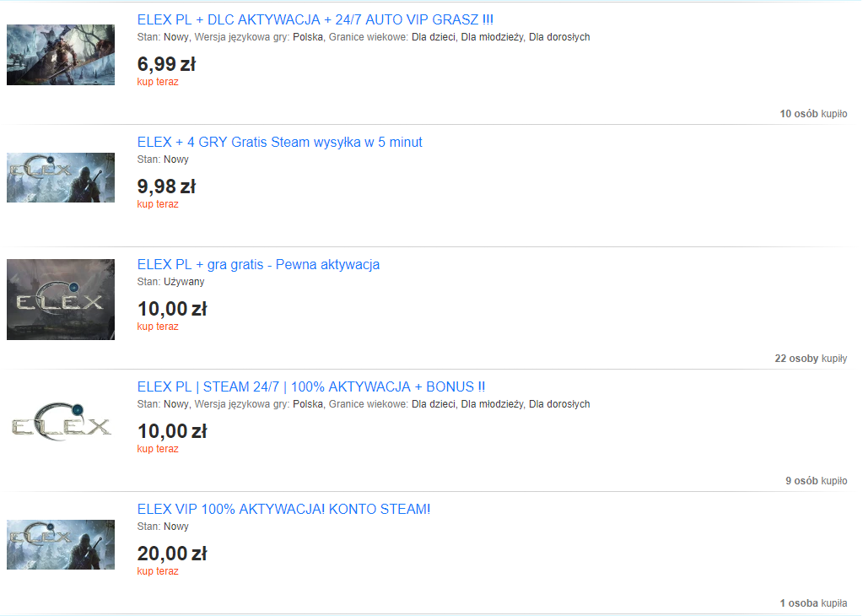The image size is (863, 616).
Task: Click 'kup teraz' under 6,99 zł
Action: point(158,82)
